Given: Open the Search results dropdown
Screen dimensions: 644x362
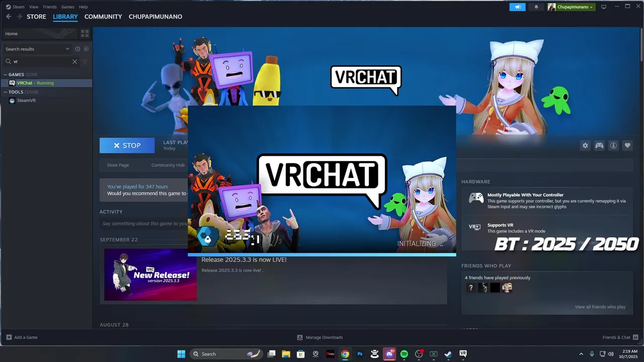Looking at the screenshot, I should point(37,49).
